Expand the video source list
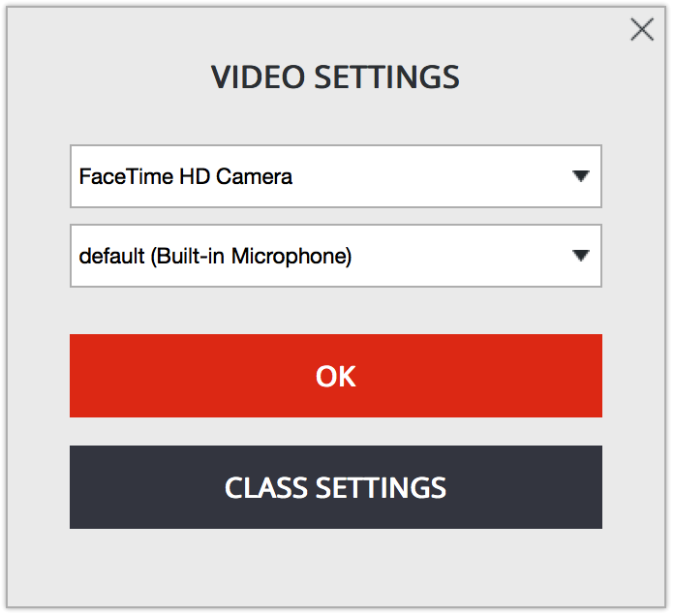The image size is (674, 616). [x=336, y=176]
